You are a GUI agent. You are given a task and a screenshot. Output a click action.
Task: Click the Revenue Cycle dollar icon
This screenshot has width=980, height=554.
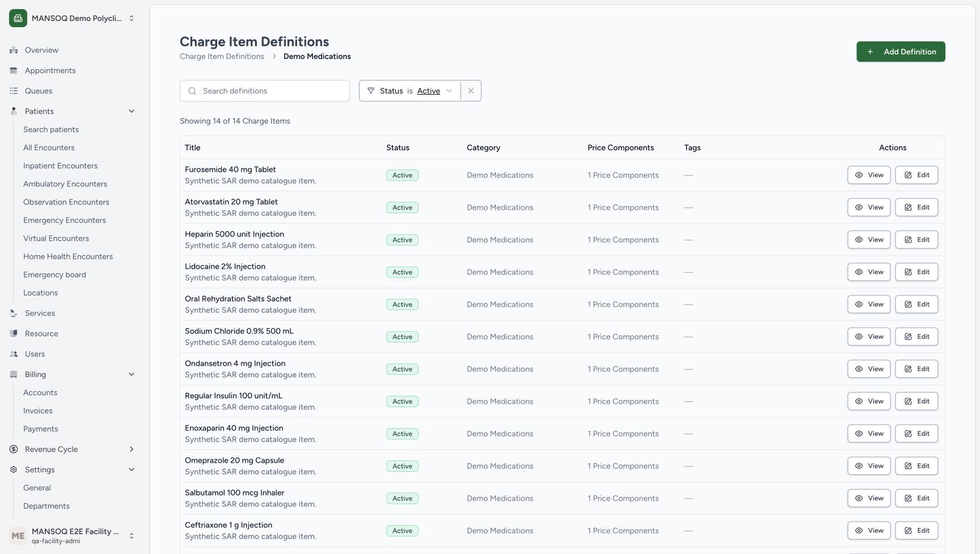(14, 449)
